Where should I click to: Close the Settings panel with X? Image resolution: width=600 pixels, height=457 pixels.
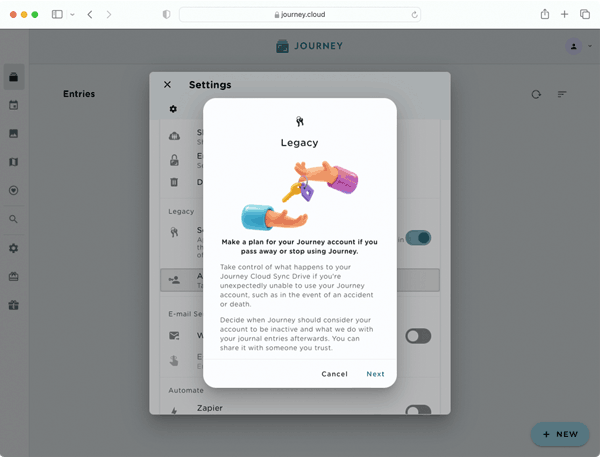167,85
